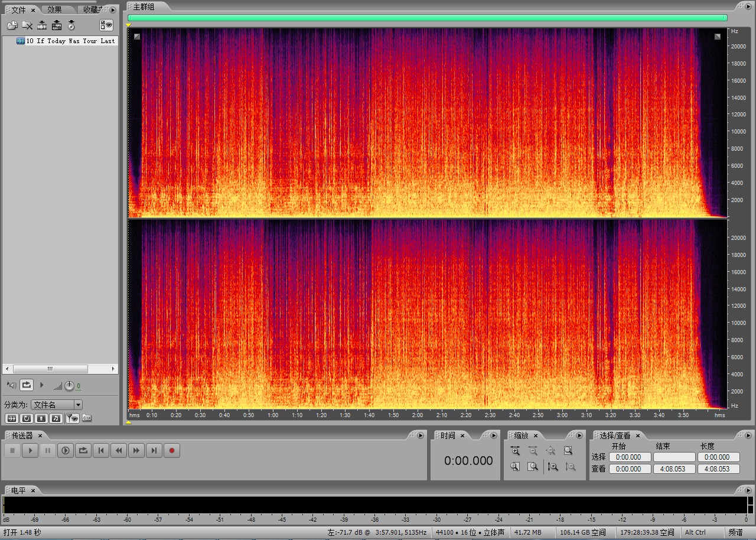This screenshot has height=540, width=756.
Task: Click the Play button in transport
Action: pos(30,451)
